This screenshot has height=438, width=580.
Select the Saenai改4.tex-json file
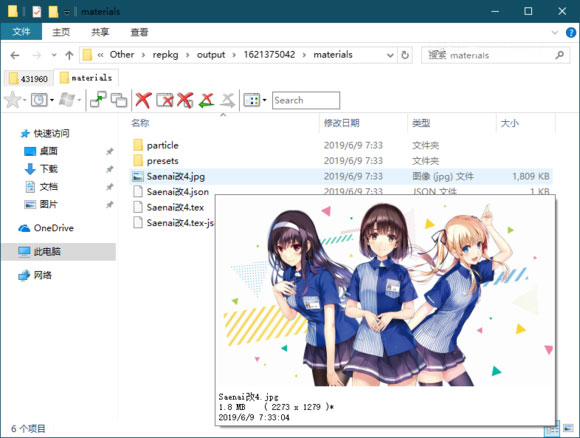pos(172,223)
